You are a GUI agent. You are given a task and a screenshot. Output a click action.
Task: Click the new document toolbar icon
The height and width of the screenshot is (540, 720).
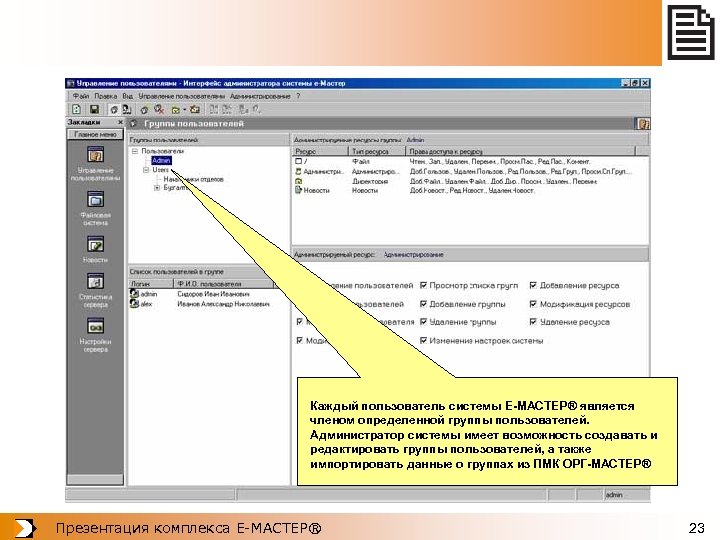[76, 109]
